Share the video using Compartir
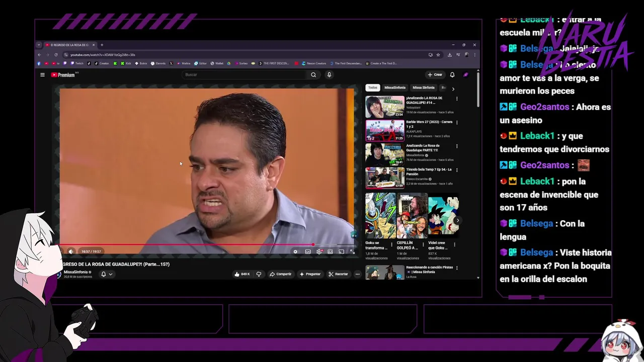Image resolution: width=644 pixels, height=362 pixels. coord(280,274)
